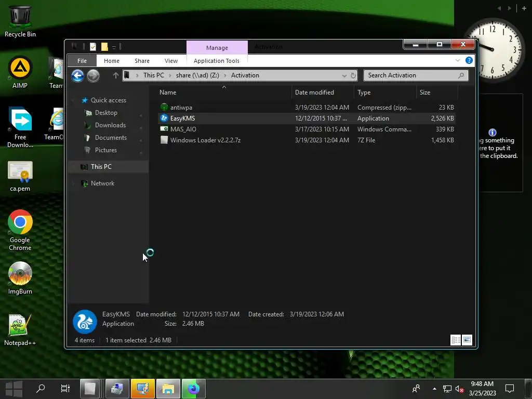Click the search magnifier in Search Activation
This screenshot has width=532, height=399.
[461, 75]
